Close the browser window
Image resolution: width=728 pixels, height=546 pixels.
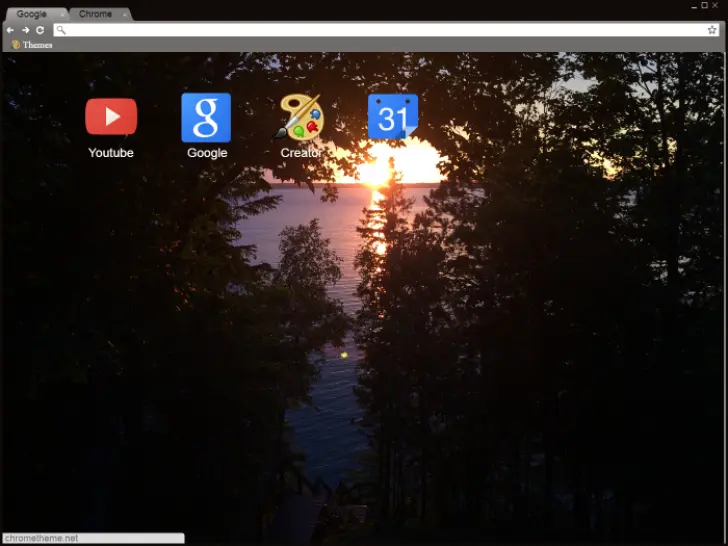click(715, 6)
